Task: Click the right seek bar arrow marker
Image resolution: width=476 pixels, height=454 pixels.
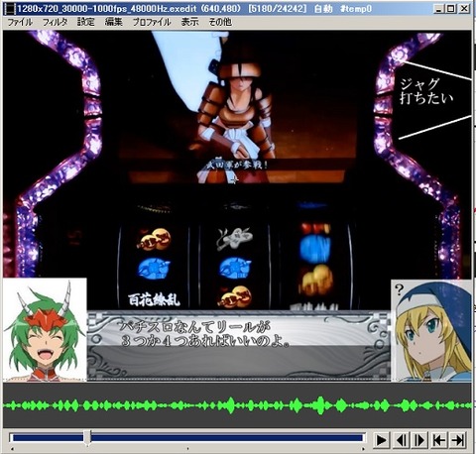Action: coord(363,449)
